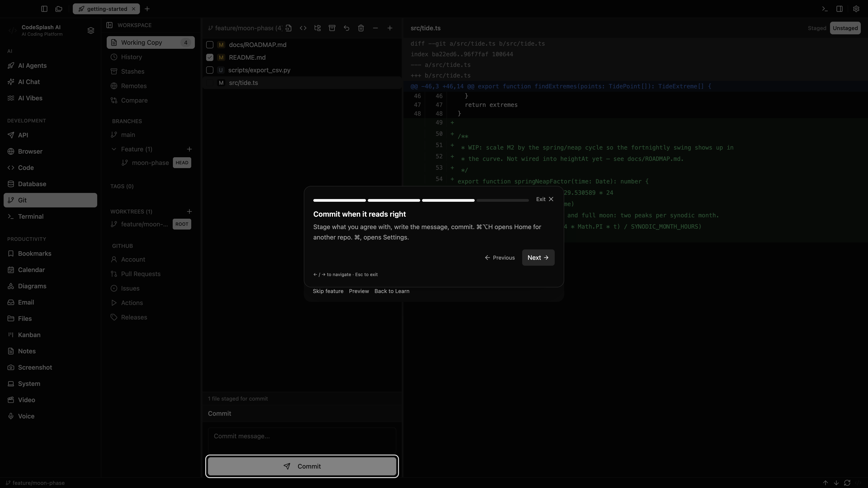The image size is (868, 488).
Task: Open the feature/moon-... worktree
Action: click(151, 224)
